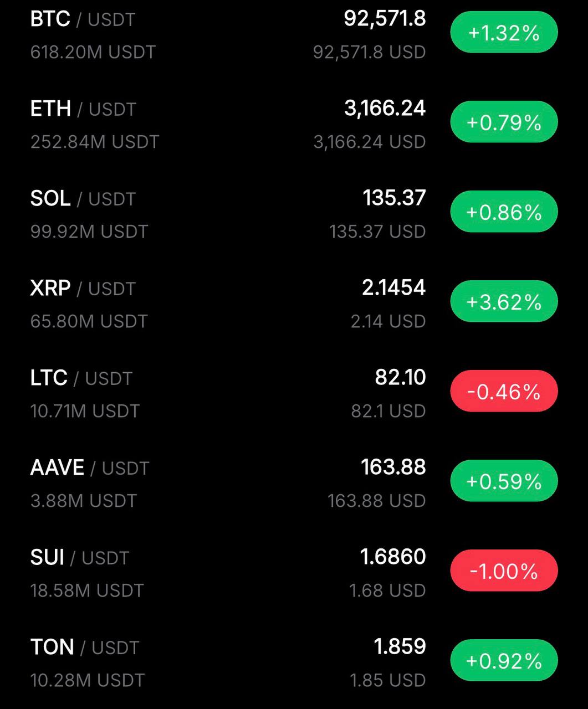This screenshot has width=588, height=709.
Task: Tap the +0.92% badge for TON
Action: click(504, 661)
